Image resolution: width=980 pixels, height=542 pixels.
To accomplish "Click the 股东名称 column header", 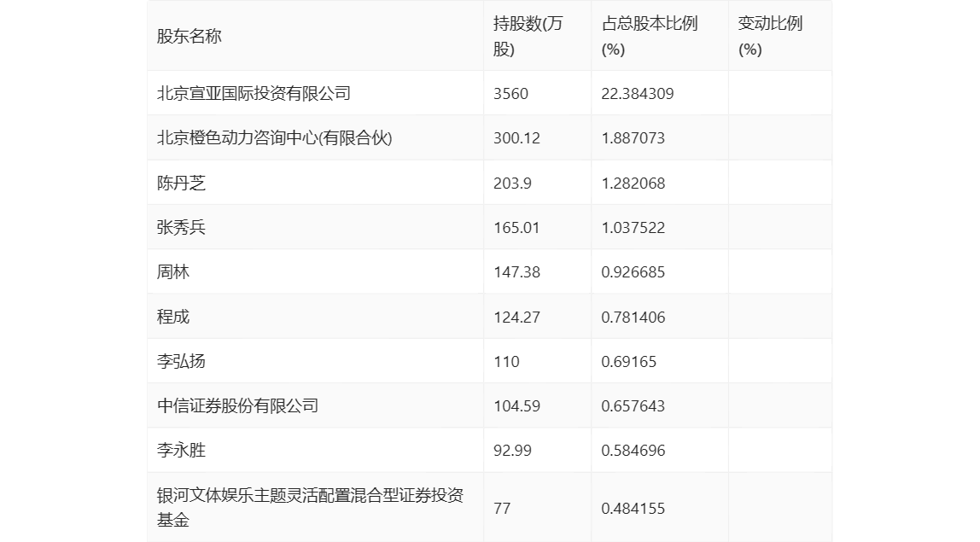I will [x=190, y=36].
